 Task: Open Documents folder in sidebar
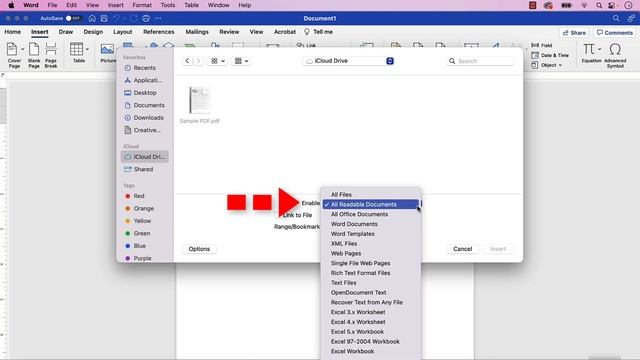[x=145, y=105]
